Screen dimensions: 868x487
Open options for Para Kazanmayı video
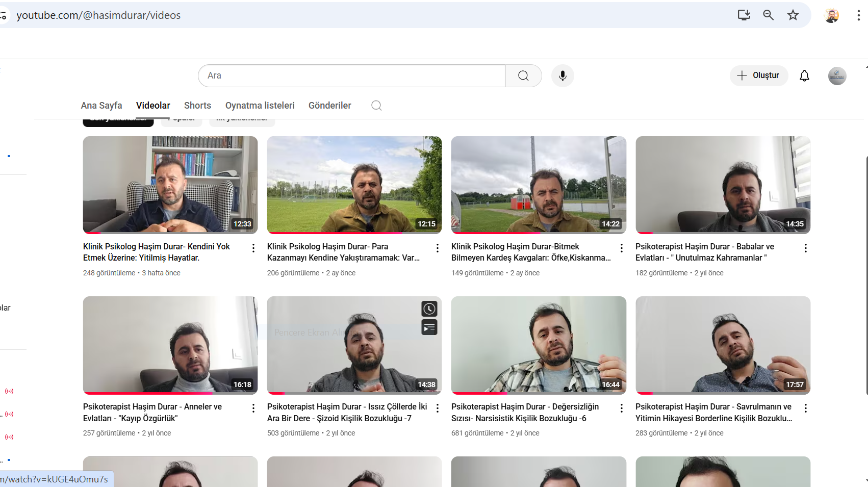click(x=437, y=248)
